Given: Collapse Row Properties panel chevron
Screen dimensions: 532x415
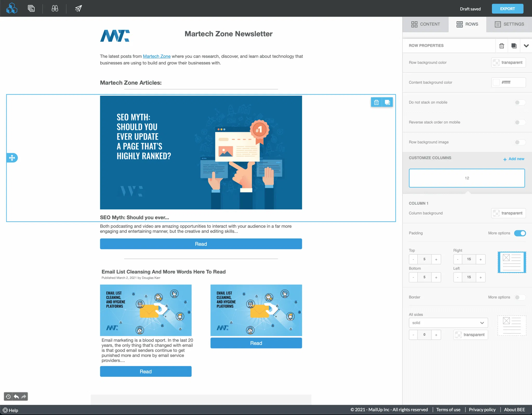Looking at the screenshot, I should pos(526,46).
